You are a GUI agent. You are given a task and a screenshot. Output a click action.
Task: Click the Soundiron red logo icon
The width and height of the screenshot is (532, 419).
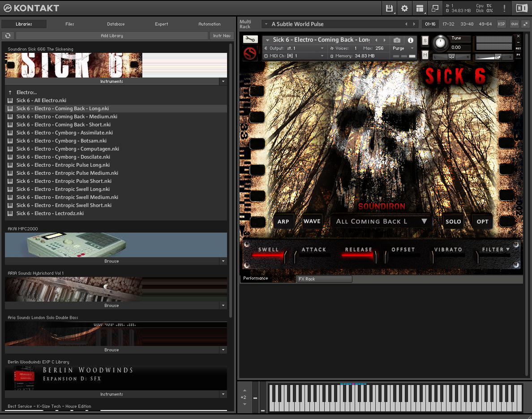(250, 53)
